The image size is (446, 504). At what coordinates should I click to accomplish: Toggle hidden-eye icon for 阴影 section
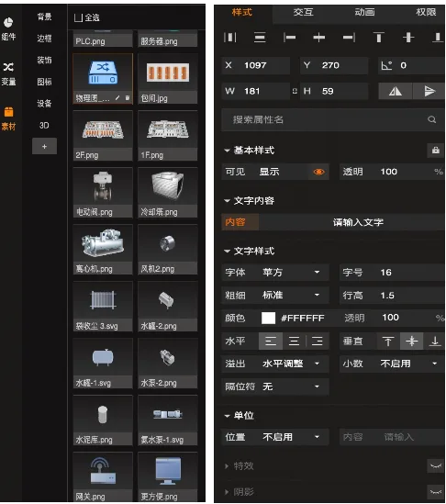point(435,492)
